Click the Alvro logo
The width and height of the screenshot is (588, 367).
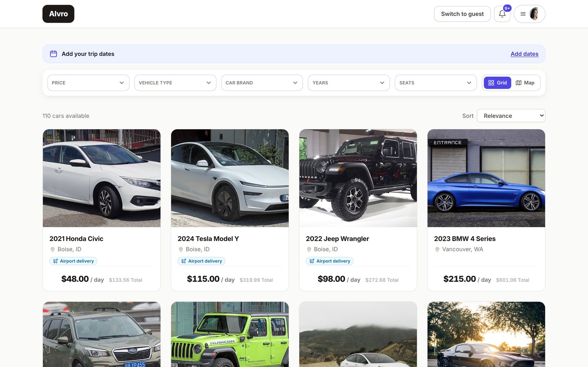point(58,14)
